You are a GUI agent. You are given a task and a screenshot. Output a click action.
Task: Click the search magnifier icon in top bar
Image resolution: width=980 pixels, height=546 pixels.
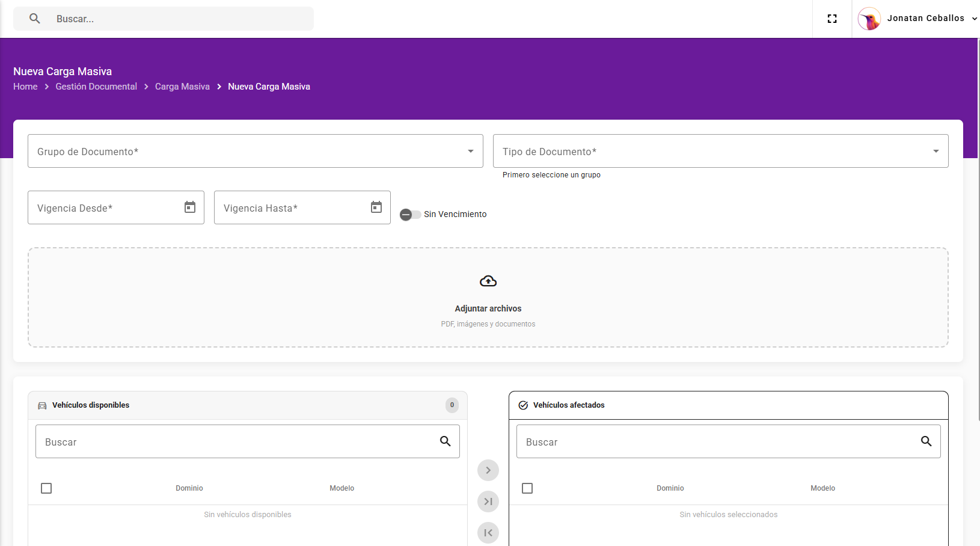click(x=35, y=19)
